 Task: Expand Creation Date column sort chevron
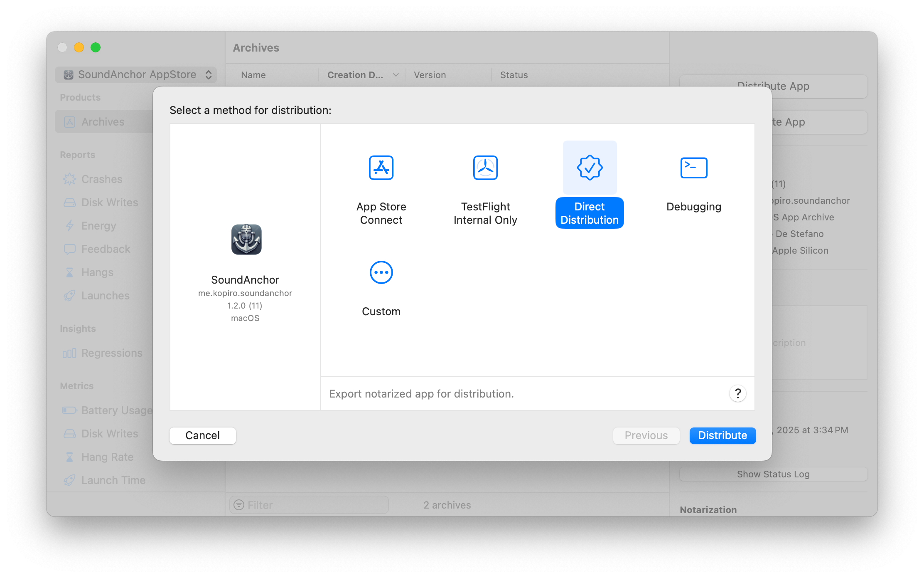(x=396, y=75)
